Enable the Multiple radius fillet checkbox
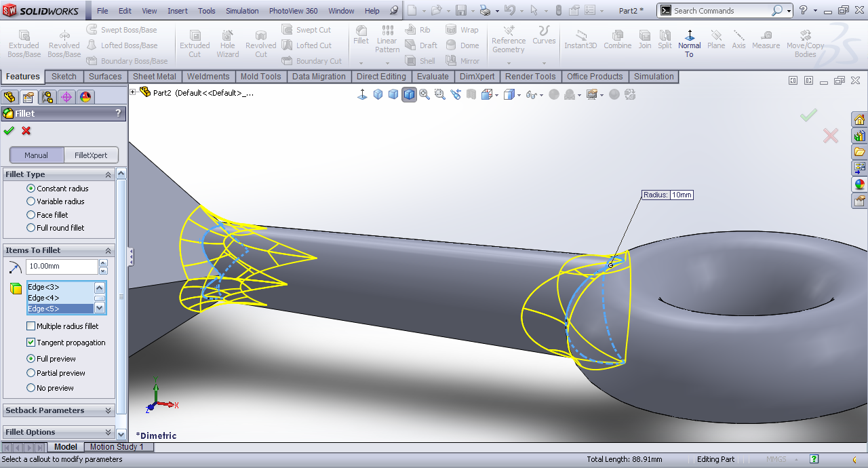 [31, 326]
